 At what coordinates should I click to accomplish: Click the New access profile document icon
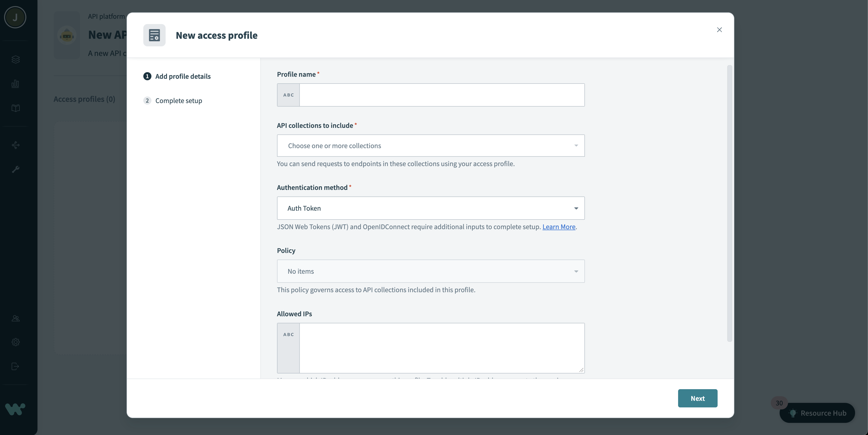154,35
